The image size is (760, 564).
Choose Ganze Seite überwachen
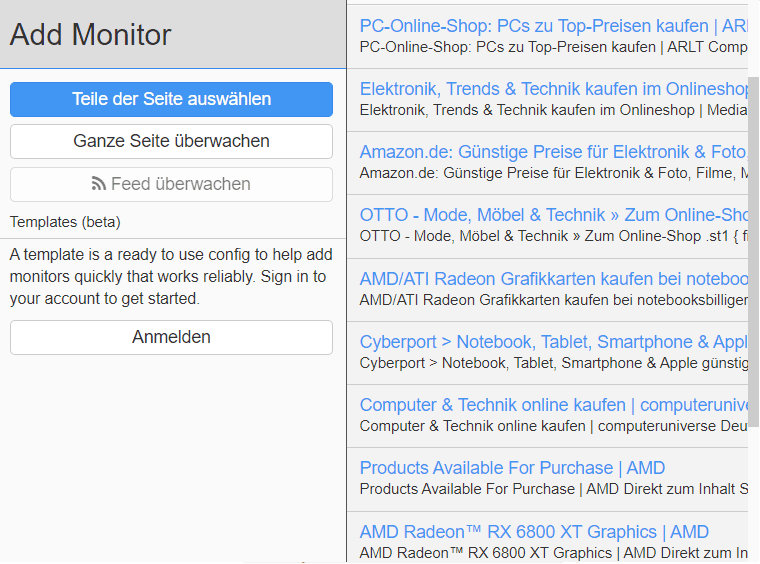171,141
